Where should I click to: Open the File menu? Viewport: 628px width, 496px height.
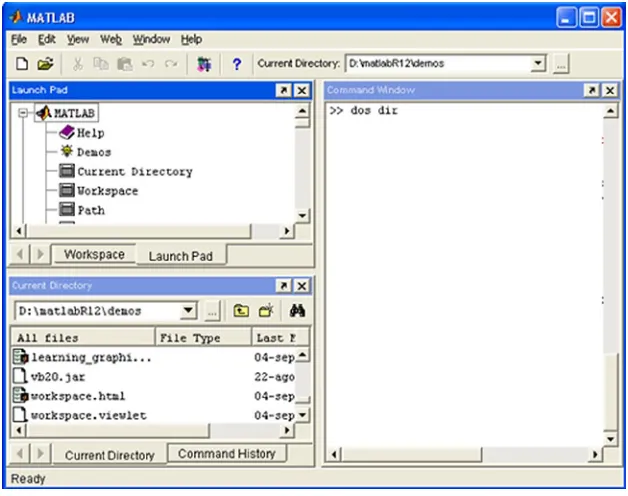pyautogui.click(x=19, y=39)
